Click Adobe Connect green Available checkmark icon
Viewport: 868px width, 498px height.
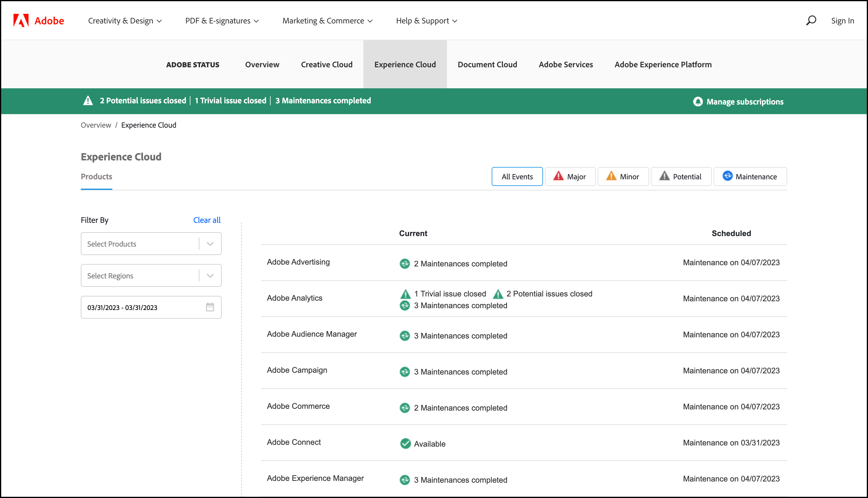405,444
